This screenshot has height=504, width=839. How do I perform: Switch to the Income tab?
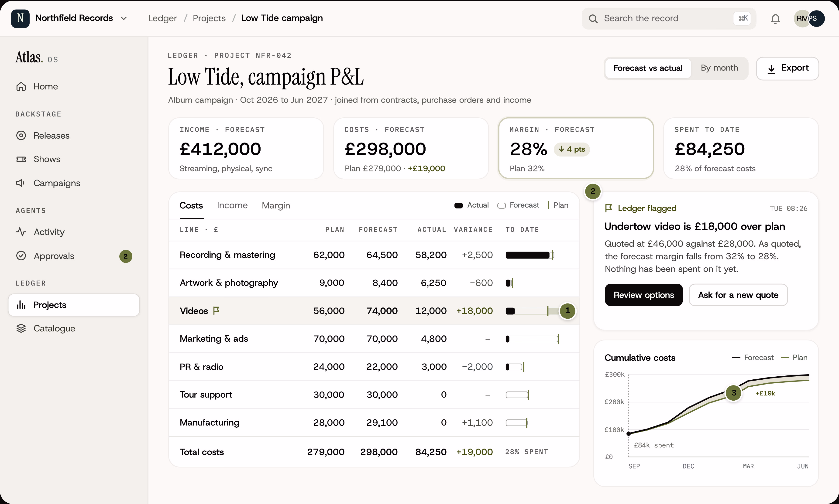point(232,205)
